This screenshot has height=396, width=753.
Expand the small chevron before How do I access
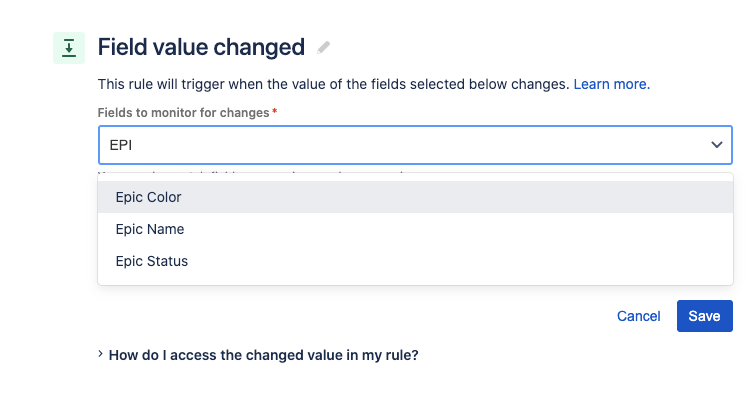(x=100, y=354)
